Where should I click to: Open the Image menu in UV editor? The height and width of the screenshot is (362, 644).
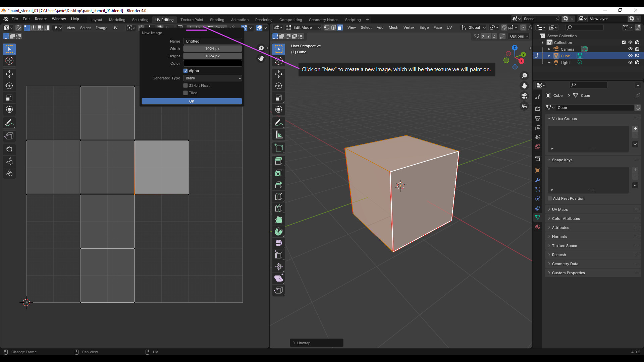point(102,28)
